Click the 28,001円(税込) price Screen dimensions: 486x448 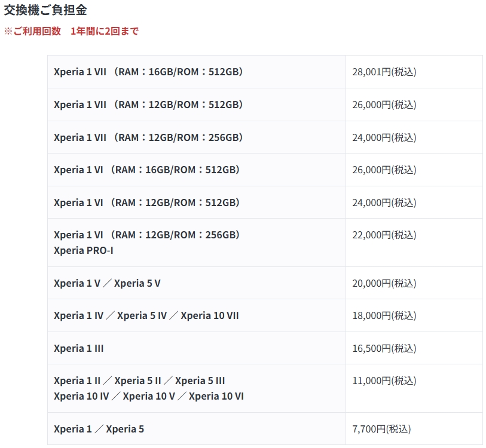[384, 72]
